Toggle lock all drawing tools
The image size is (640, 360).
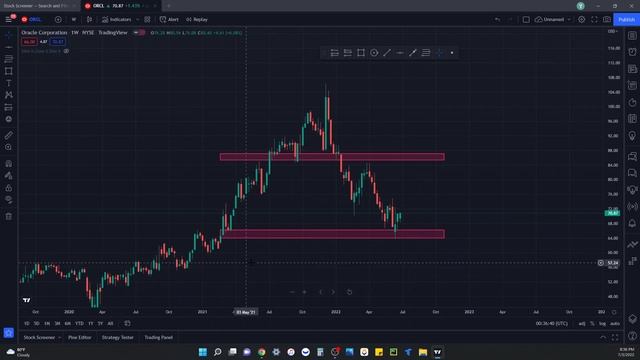9,188
